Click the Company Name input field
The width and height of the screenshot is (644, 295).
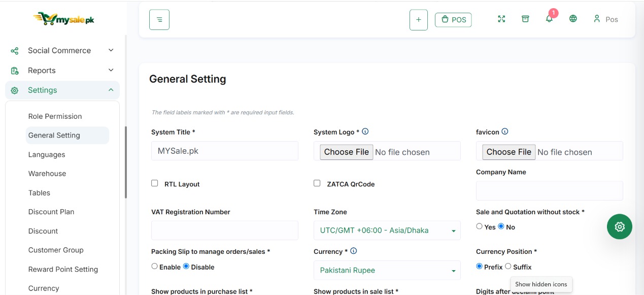pos(550,191)
